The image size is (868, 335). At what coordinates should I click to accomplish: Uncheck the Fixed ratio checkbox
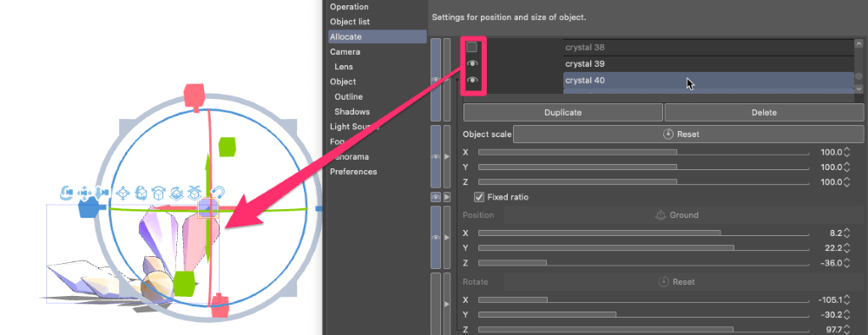click(479, 196)
